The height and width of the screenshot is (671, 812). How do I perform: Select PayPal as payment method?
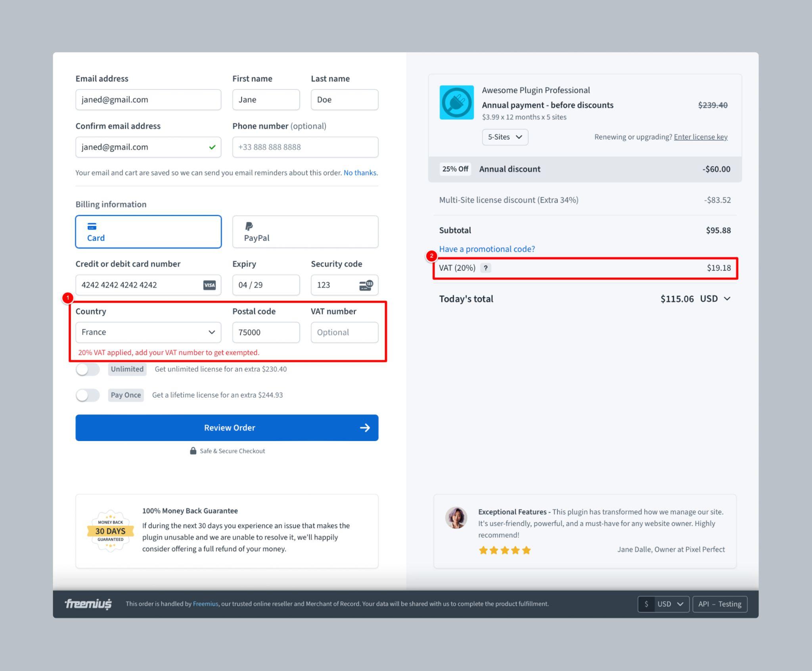[305, 232]
